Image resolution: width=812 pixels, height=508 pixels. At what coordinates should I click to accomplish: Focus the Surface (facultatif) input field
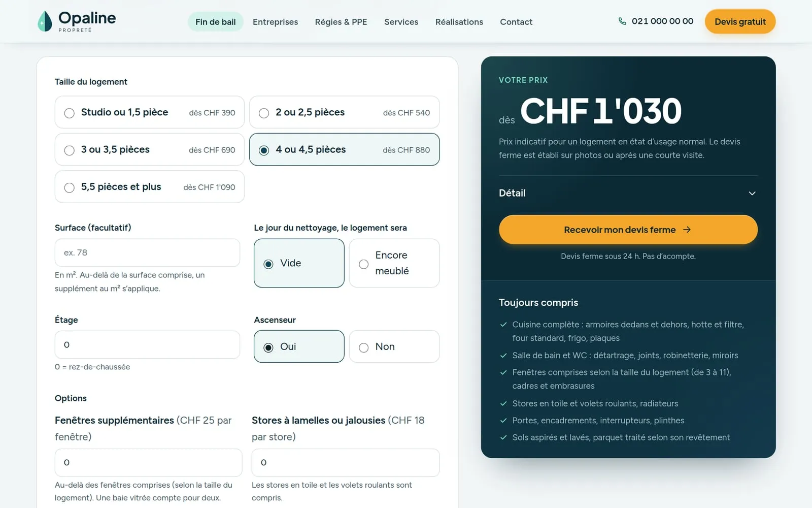(147, 252)
